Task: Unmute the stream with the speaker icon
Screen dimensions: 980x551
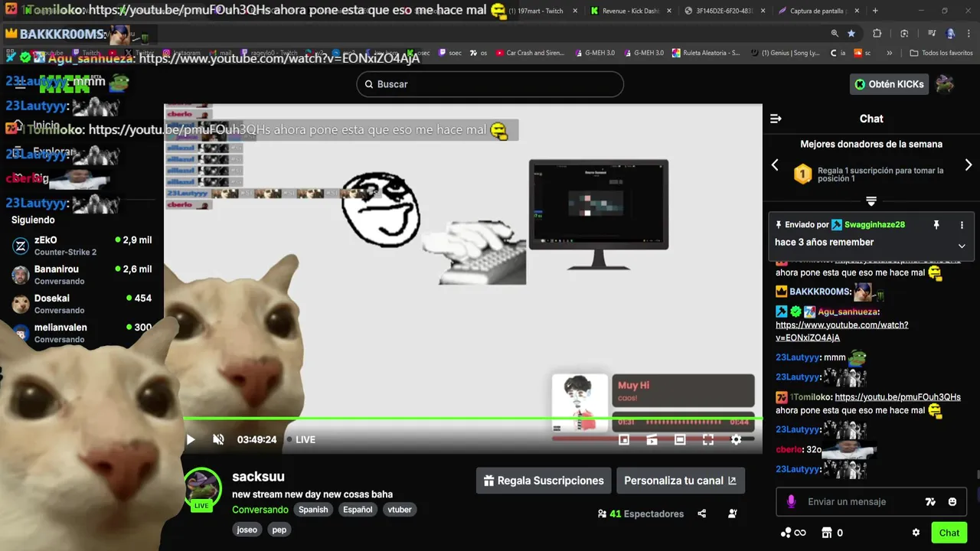Action: (x=218, y=439)
